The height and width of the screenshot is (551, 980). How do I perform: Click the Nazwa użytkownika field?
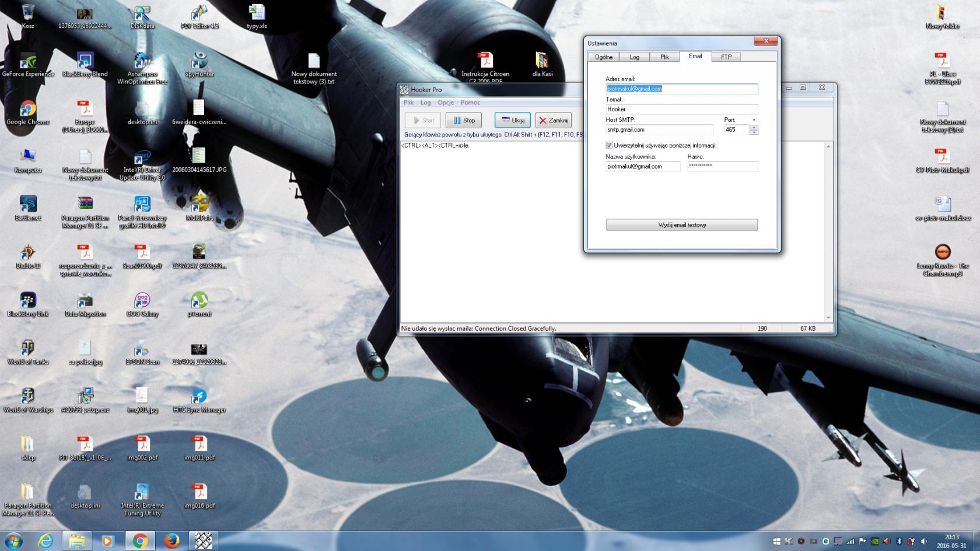point(643,167)
